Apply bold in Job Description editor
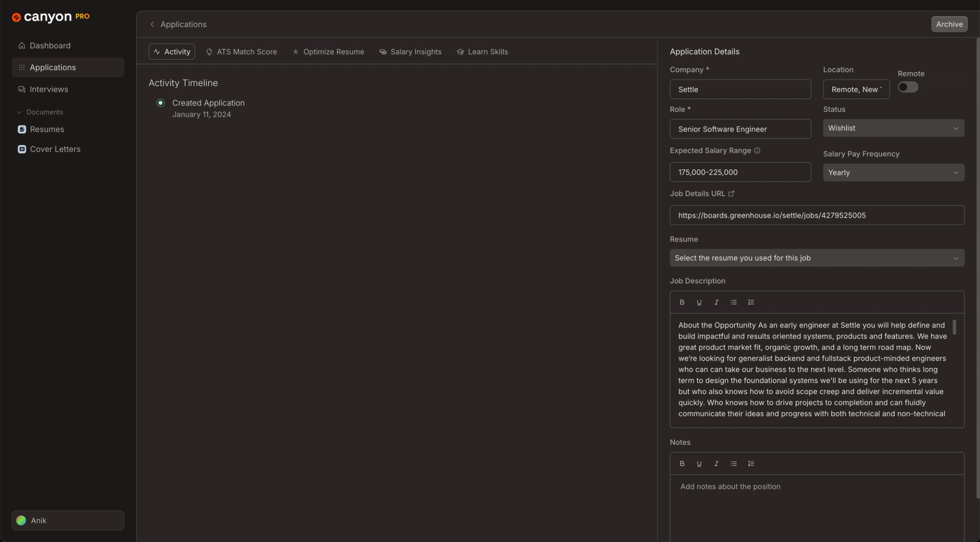This screenshot has width=980, height=542. click(x=682, y=302)
